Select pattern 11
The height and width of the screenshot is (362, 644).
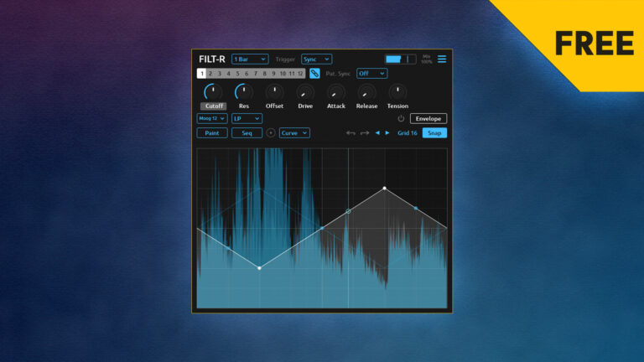292,74
